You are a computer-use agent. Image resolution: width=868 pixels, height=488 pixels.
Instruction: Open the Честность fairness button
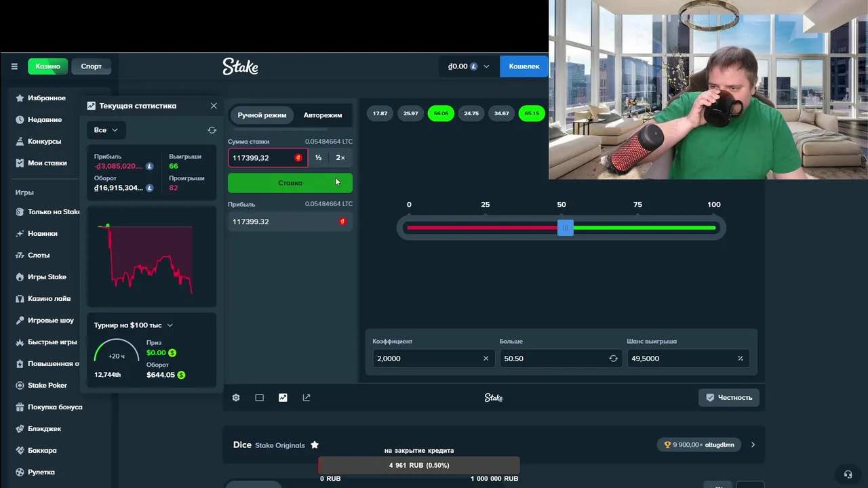point(729,398)
